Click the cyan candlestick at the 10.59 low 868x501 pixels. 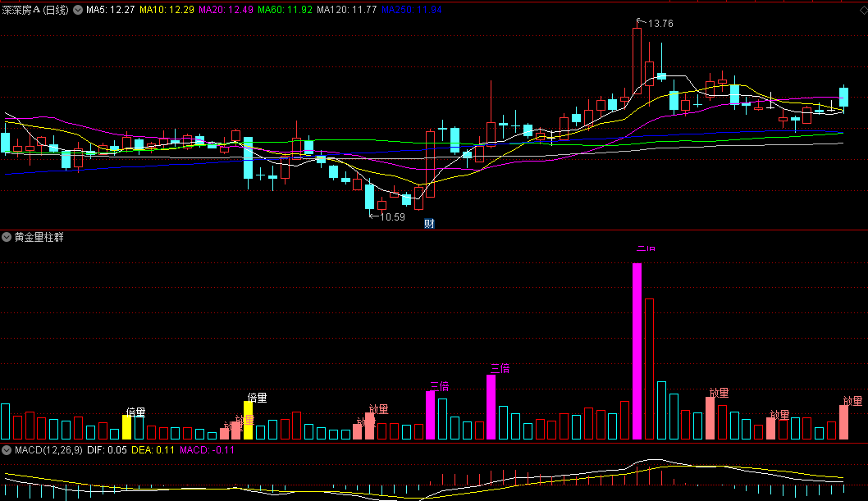pos(370,198)
